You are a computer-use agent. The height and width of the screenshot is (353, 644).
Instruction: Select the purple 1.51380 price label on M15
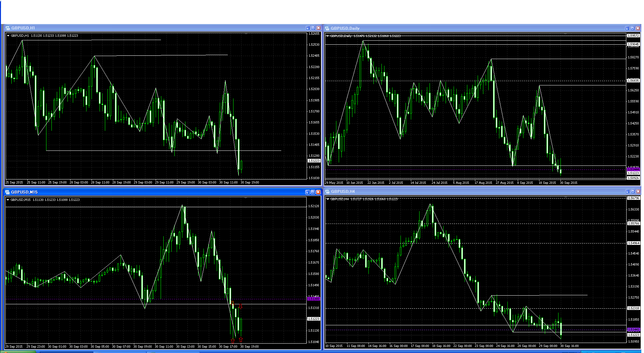(314, 299)
